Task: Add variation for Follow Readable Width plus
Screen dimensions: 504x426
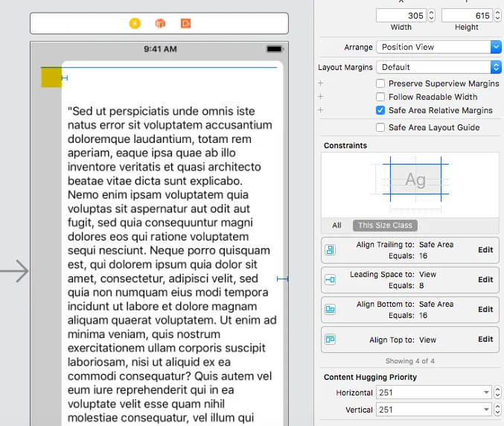Action: (x=320, y=97)
